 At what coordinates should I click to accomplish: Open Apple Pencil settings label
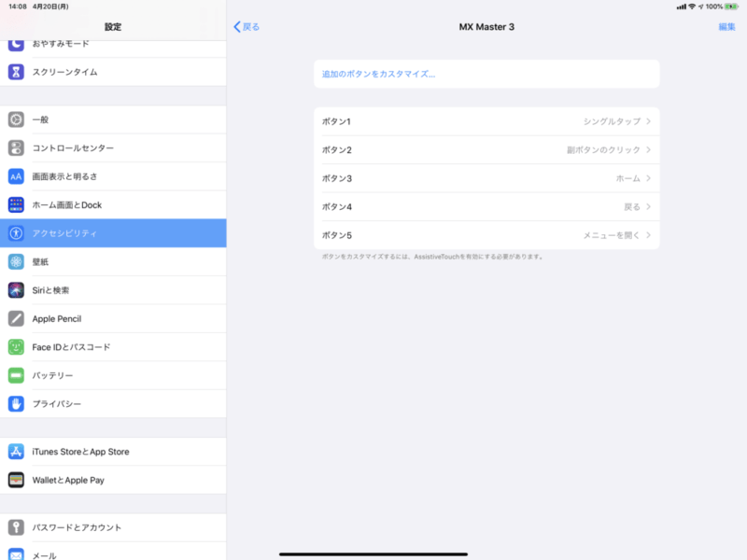pyautogui.click(x=57, y=318)
